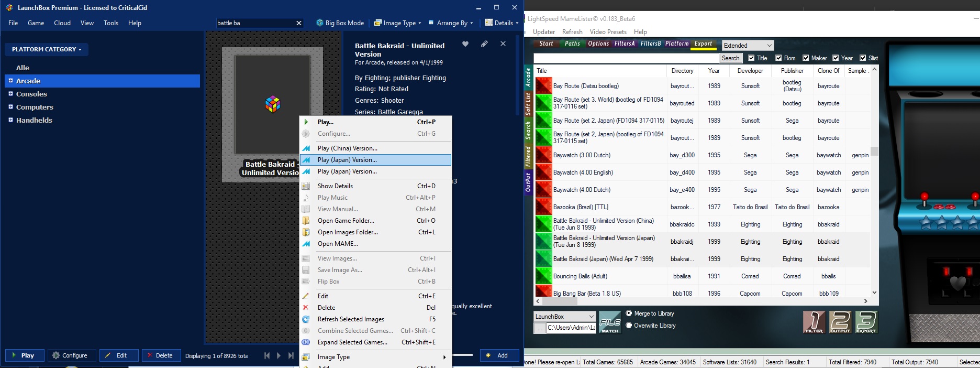The width and height of the screenshot is (980, 368).
Task: Expand the Image Type submenu in context menu
Action: [375, 357]
